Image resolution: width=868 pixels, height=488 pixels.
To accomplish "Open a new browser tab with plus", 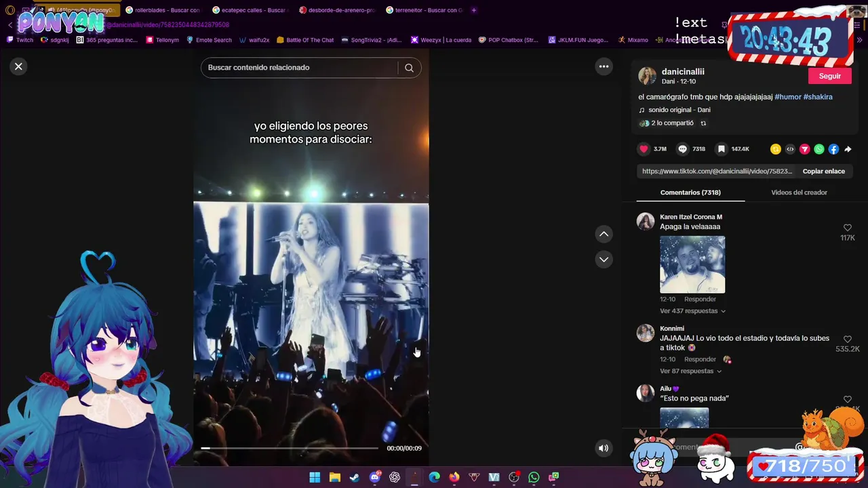I will click(x=473, y=10).
